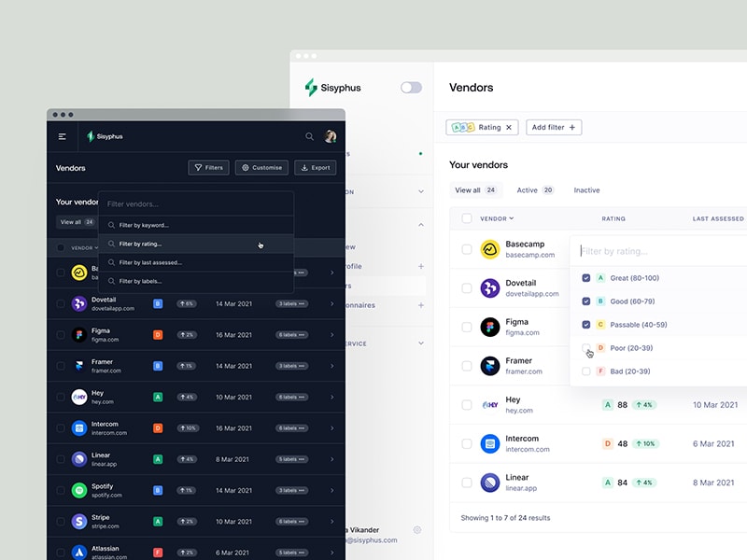Sort by Vendor column in dark window
Viewport: 747px width, 560px height.
tap(84, 248)
